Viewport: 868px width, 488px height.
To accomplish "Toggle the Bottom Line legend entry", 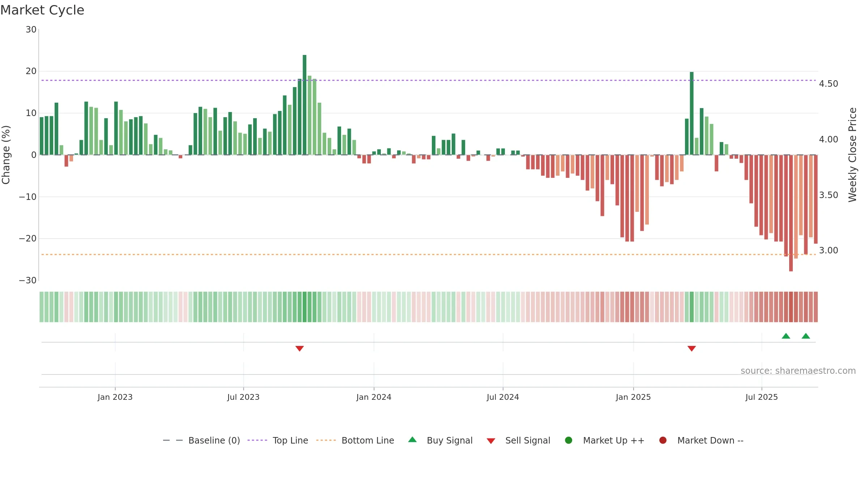I will [x=355, y=440].
